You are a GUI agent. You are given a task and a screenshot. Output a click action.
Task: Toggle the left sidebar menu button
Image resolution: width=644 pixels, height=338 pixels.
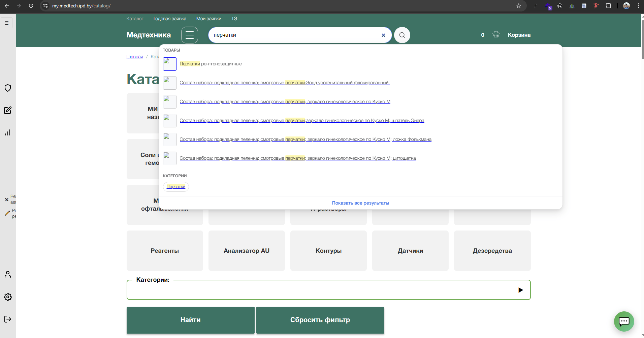coord(7,23)
